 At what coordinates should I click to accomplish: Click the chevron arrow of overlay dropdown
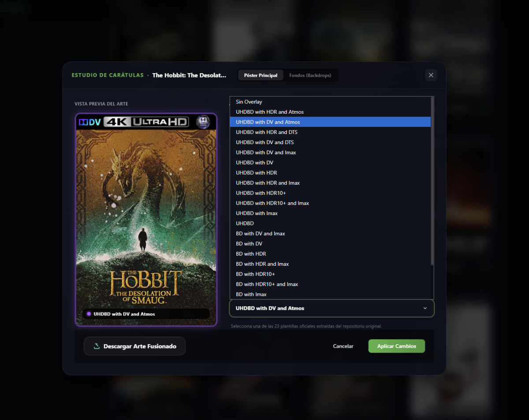click(425, 308)
